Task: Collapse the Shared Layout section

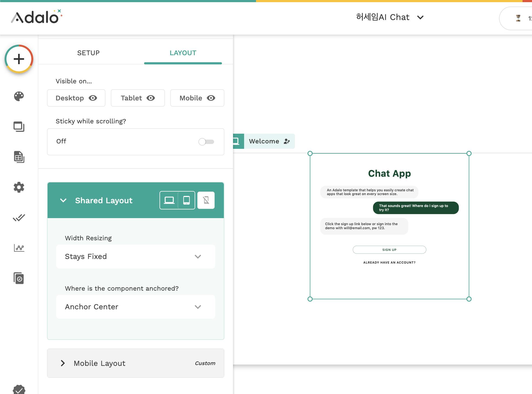Action: pyautogui.click(x=63, y=201)
